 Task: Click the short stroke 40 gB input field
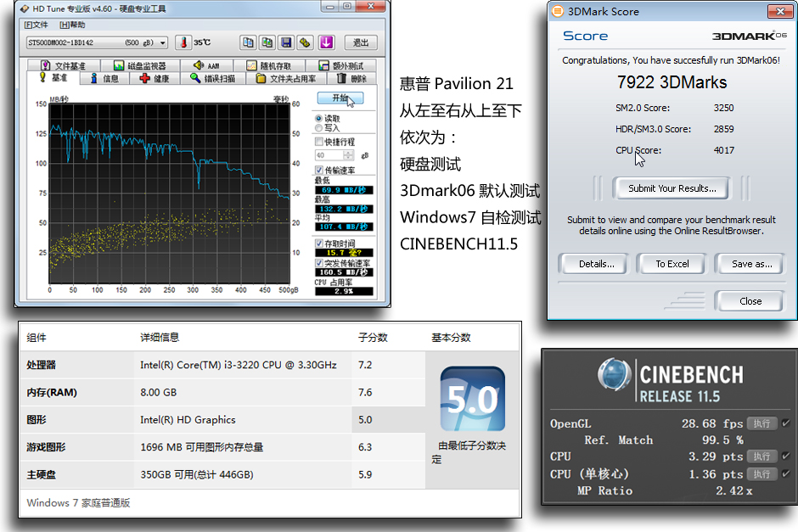[x=329, y=155]
